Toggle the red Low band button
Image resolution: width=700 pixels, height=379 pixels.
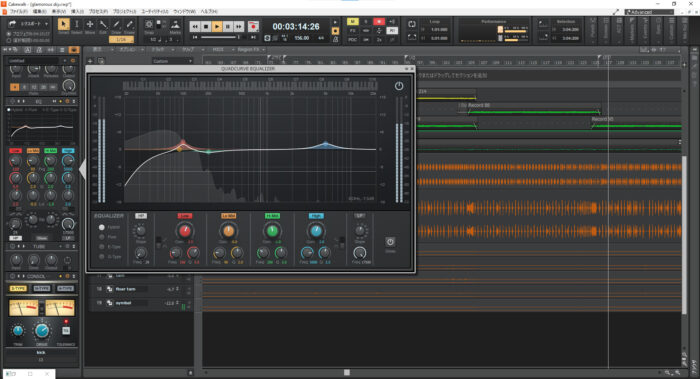click(185, 216)
